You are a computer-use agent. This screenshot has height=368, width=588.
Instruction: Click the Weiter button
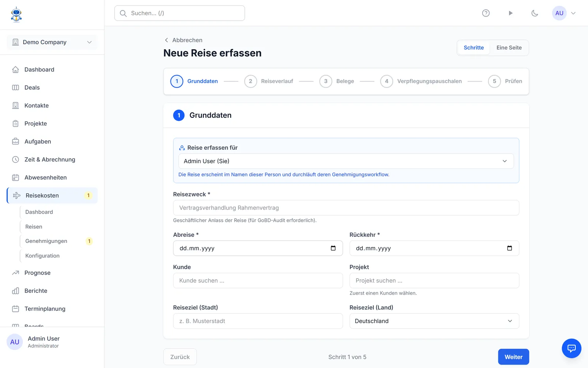(513, 357)
